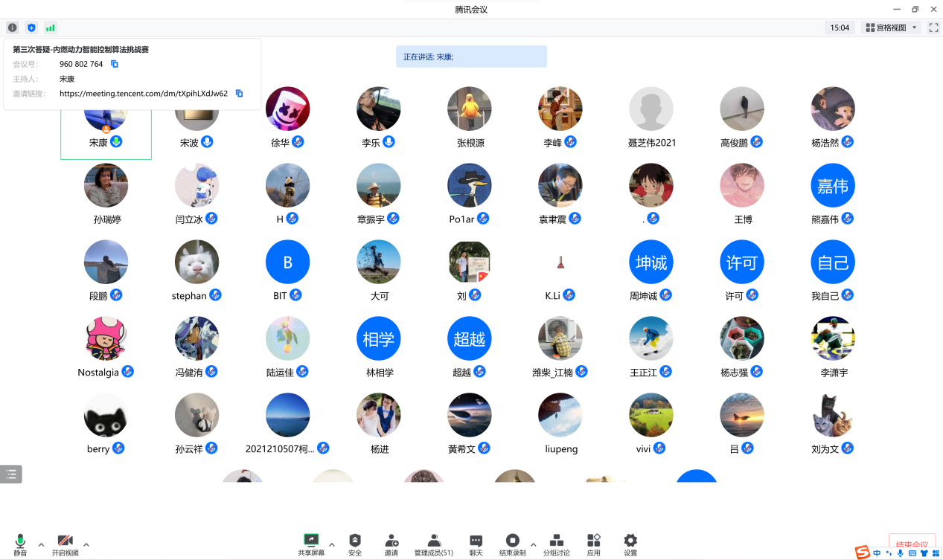The image size is (943, 560).
Task: Expand the arrow next to 静音
Action: 41,544
